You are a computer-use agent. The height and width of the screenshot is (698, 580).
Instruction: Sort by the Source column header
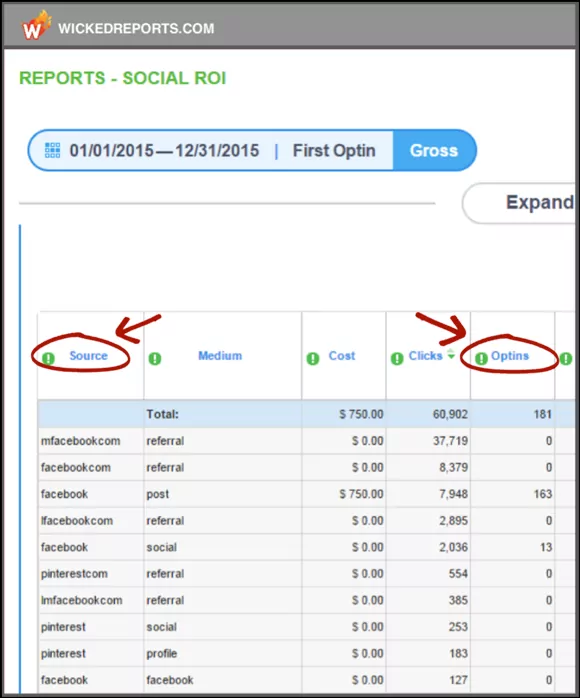(x=89, y=356)
